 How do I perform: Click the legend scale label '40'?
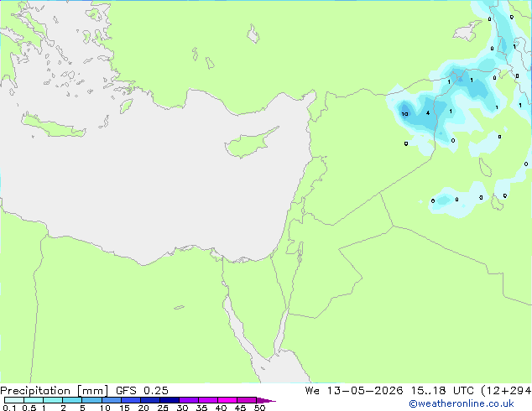coord(221,408)
